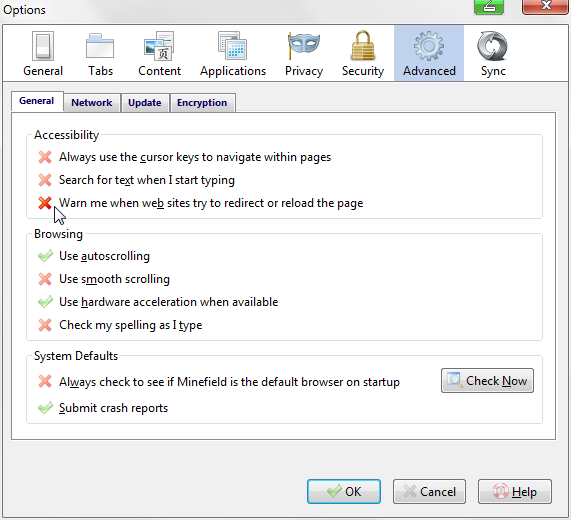The height and width of the screenshot is (520, 571).
Task: Select the Advanced gear icon pane
Action: click(429, 54)
